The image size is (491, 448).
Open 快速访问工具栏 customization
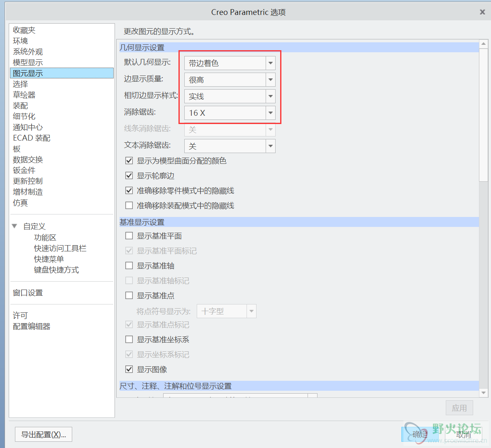60,248
